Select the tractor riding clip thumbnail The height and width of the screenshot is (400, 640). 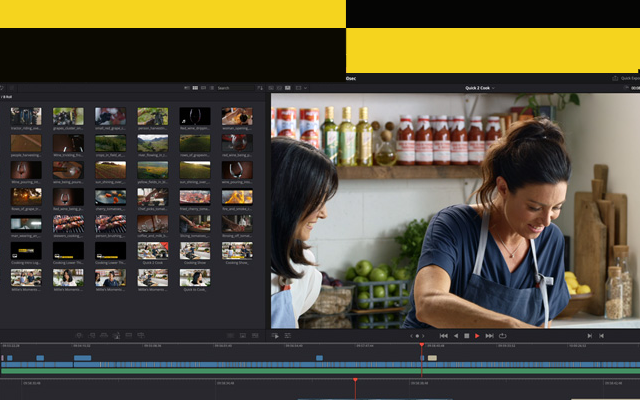26,117
